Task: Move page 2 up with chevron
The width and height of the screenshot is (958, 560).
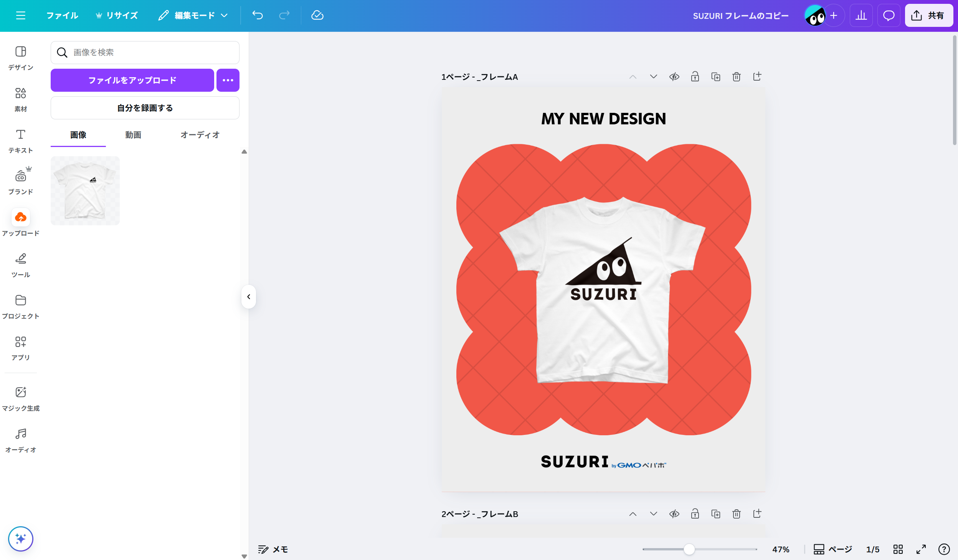Action: [x=633, y=514]
